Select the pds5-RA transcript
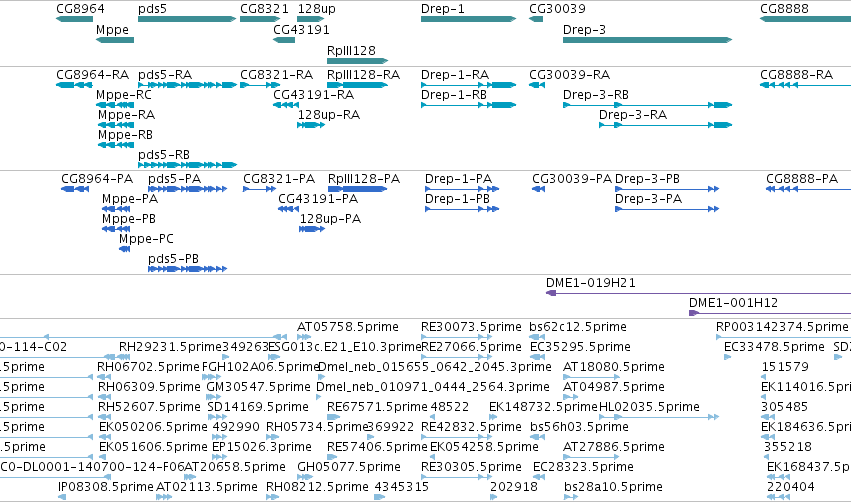 (x=187, y=85)
